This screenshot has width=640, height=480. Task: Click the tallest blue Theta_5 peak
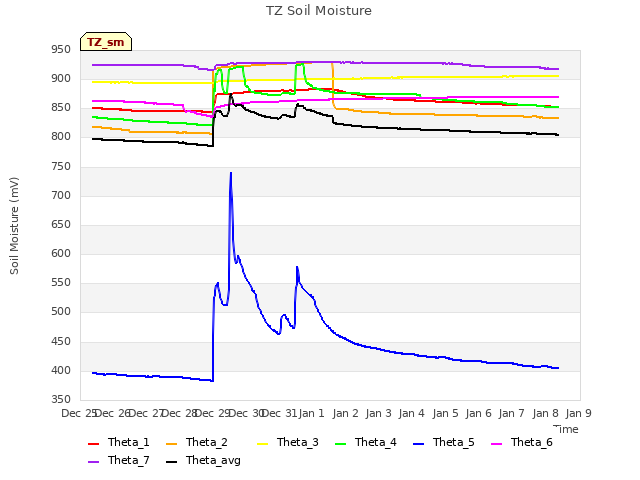click(x=231, y=173)
